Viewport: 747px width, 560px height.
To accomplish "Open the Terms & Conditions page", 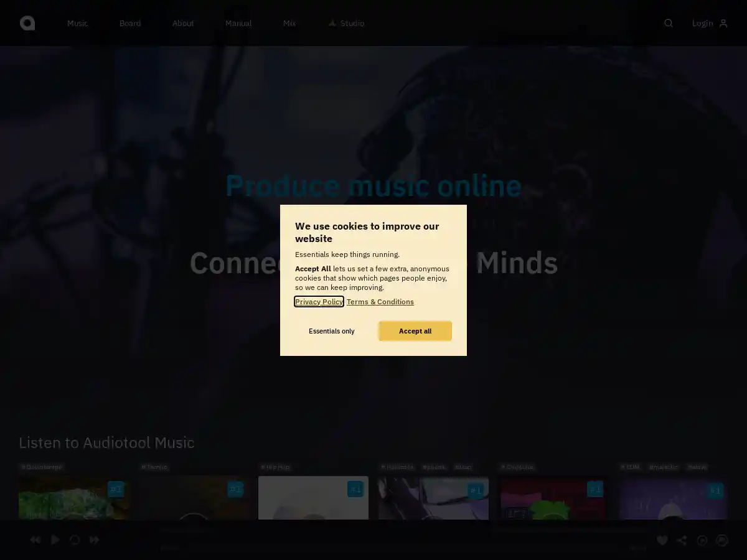I will pos(380,302).
